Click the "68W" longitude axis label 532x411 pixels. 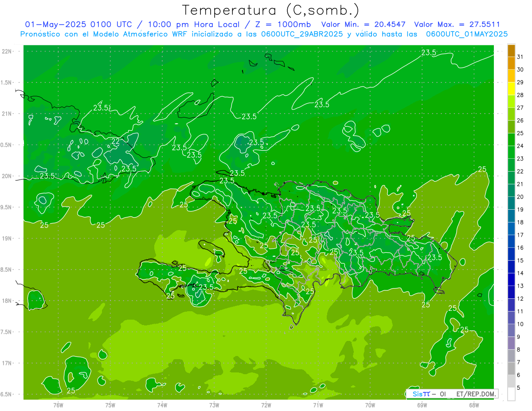[473, 405]
